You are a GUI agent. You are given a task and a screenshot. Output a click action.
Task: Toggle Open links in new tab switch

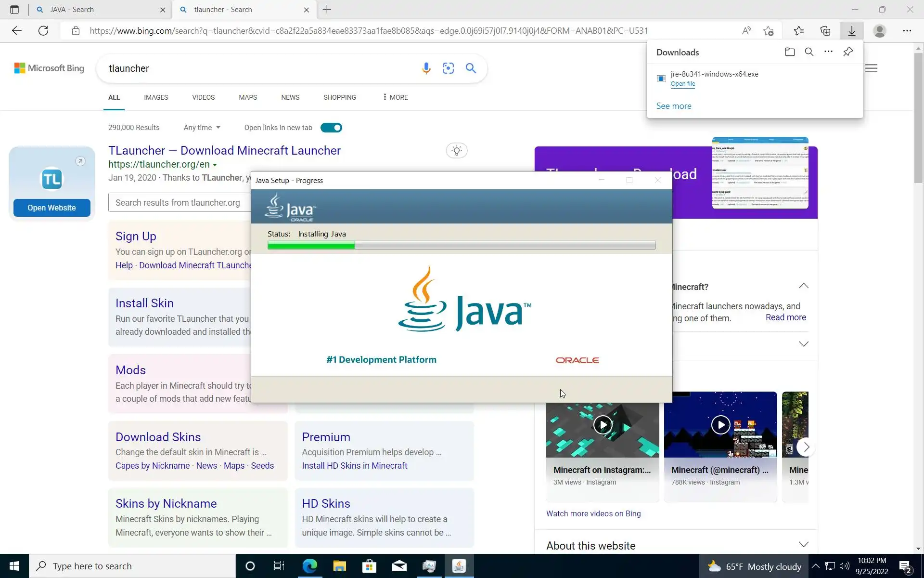click(331, 128)
